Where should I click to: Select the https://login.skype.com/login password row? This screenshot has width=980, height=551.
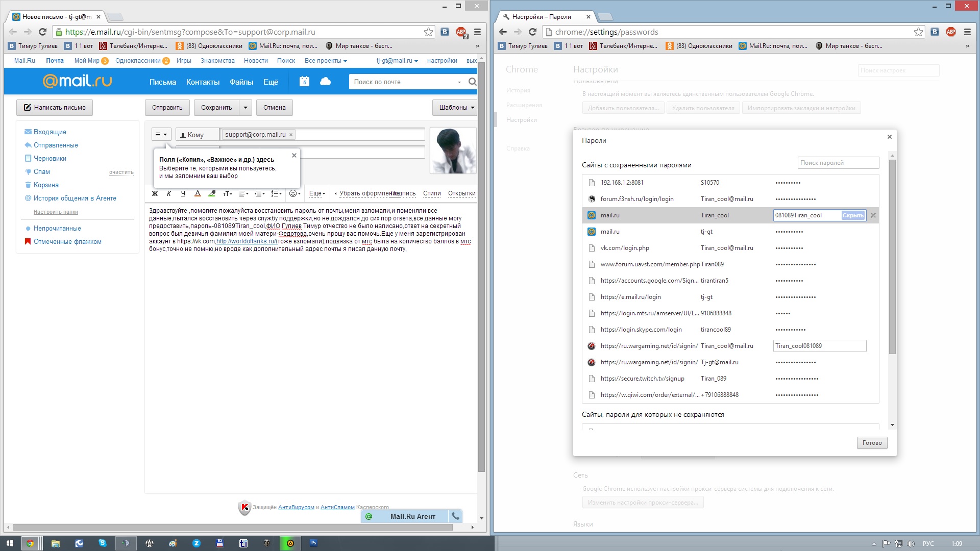tap(730, 330)
